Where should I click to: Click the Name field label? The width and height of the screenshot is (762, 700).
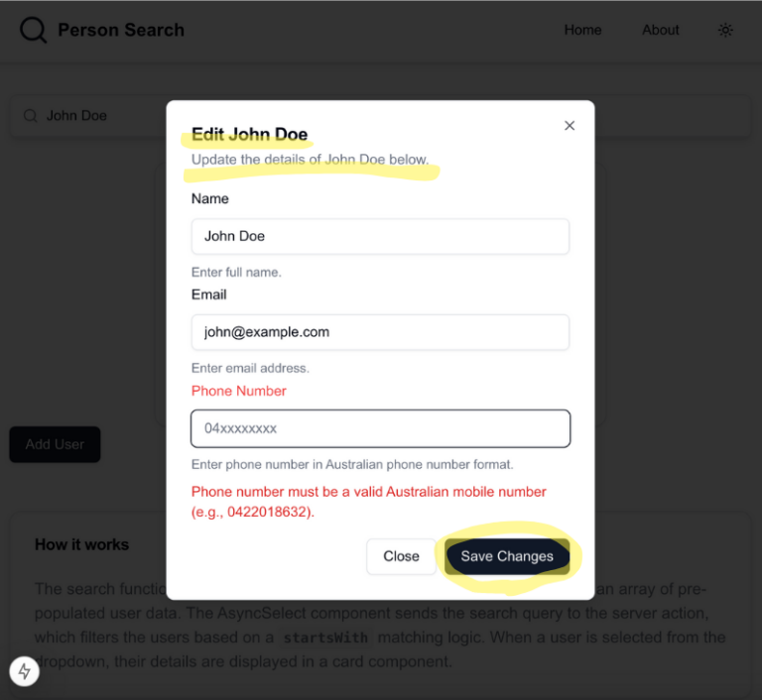click(x=210, y=198)
